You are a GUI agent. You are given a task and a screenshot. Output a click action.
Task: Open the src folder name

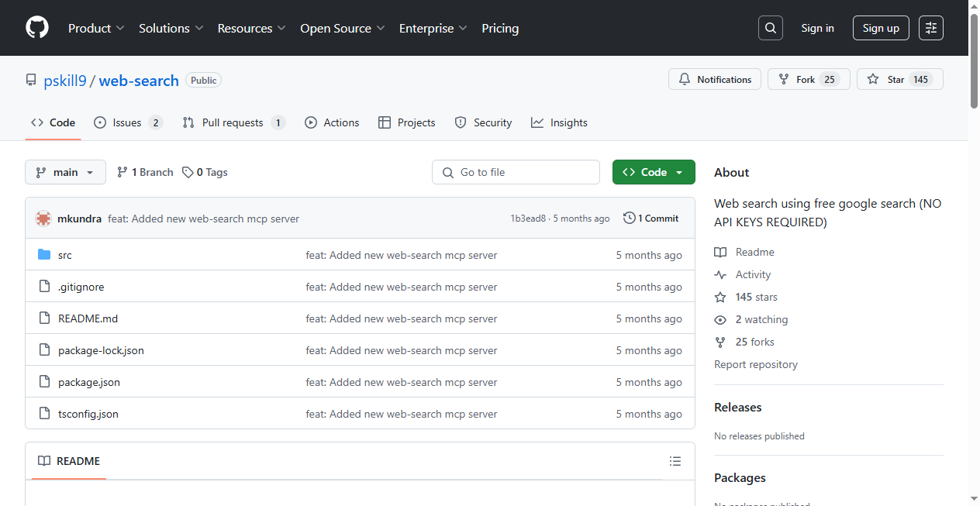pos(65,255)
